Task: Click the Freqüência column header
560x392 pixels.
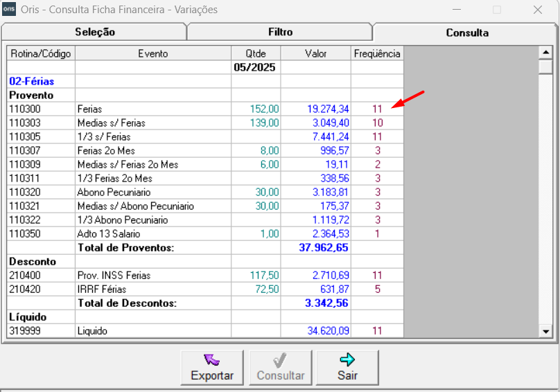Action: [x=377, y=53]
